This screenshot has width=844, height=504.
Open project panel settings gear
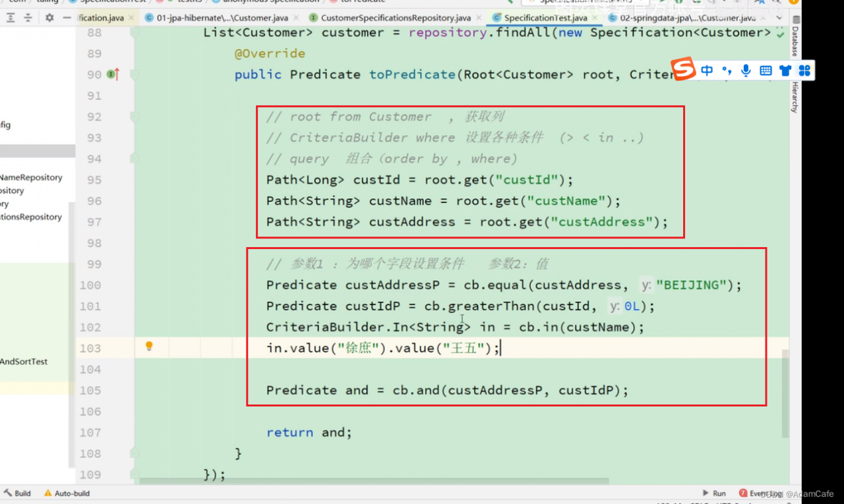(x=49, y=18)
